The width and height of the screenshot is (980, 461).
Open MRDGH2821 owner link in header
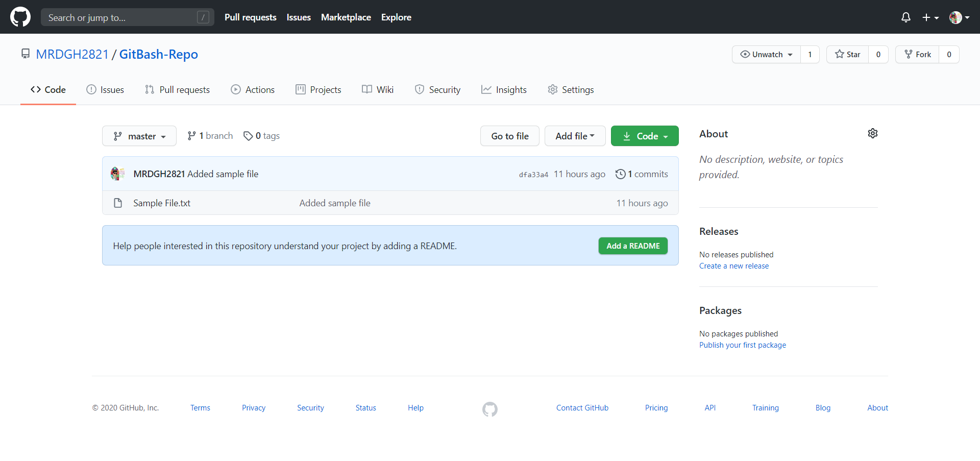tap(72, 54)
